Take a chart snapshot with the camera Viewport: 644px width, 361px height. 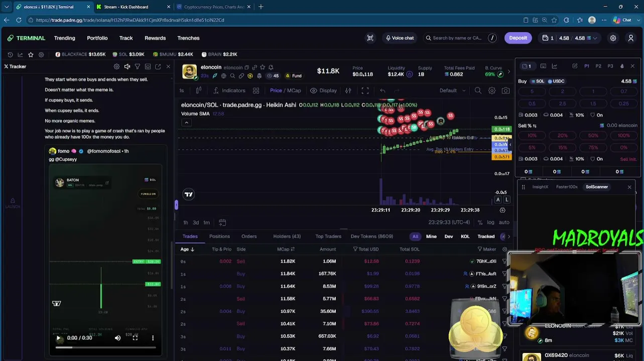pos(505,91)
